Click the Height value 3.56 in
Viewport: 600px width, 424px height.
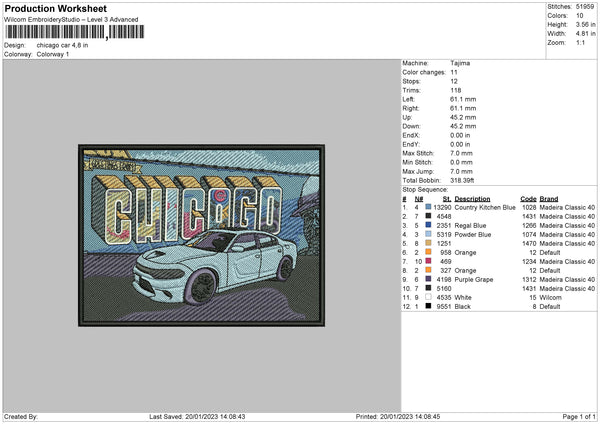point(585,24)
